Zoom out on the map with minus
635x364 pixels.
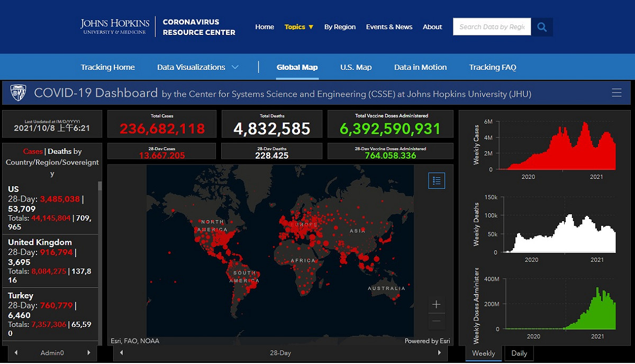[437, 321]
